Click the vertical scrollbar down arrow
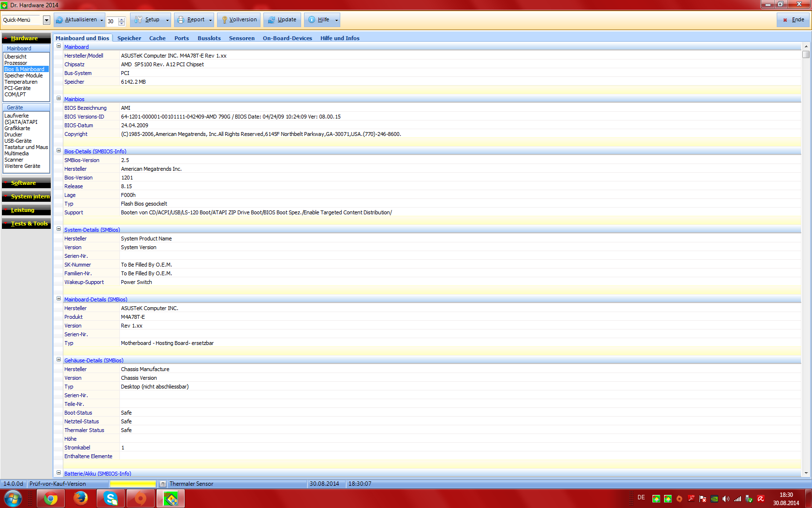Viewport: 812px width, 508px height. pos(806,473)
